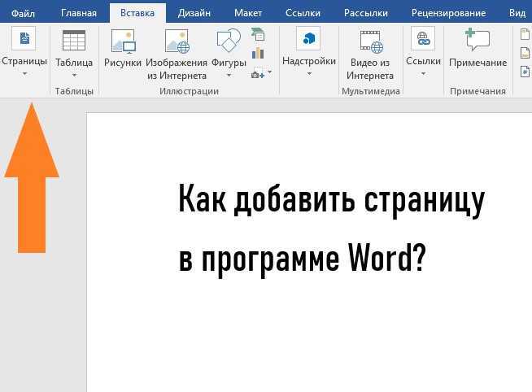
Task: Click the Ссылки link icon in ribbon
Action: click(423, 38)
